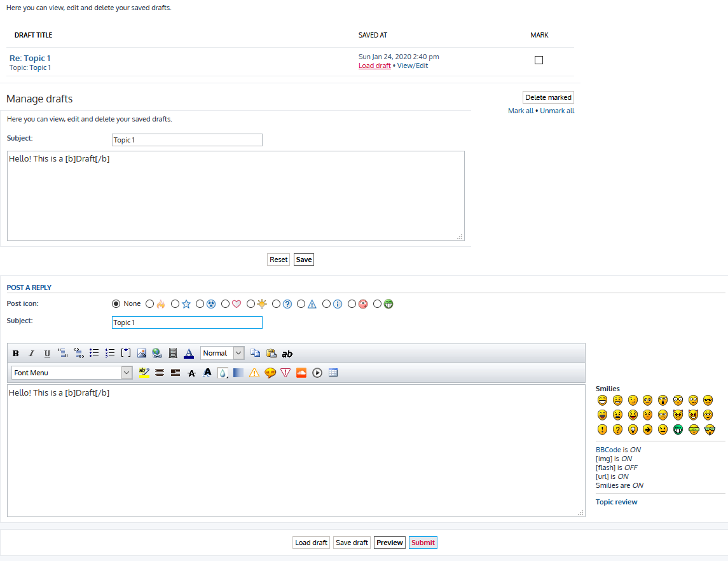Select the heart post icon radio
Image resolution: width=728 pixels, height=561 pixels.
coord(225,304)
